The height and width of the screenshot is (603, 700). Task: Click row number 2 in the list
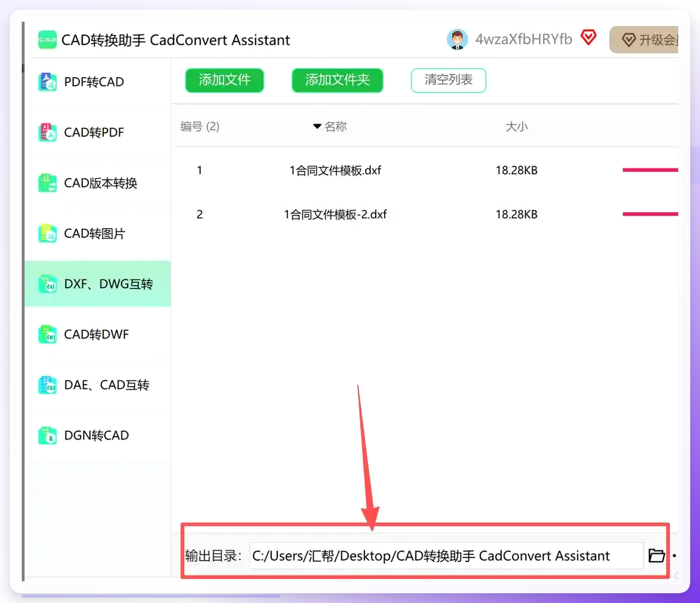coord(199,214)
